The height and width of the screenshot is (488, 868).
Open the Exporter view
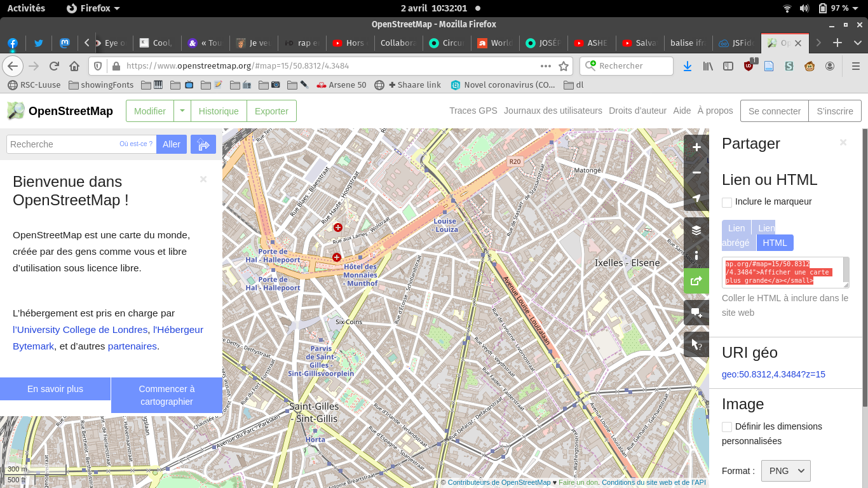tap(271, 111)
